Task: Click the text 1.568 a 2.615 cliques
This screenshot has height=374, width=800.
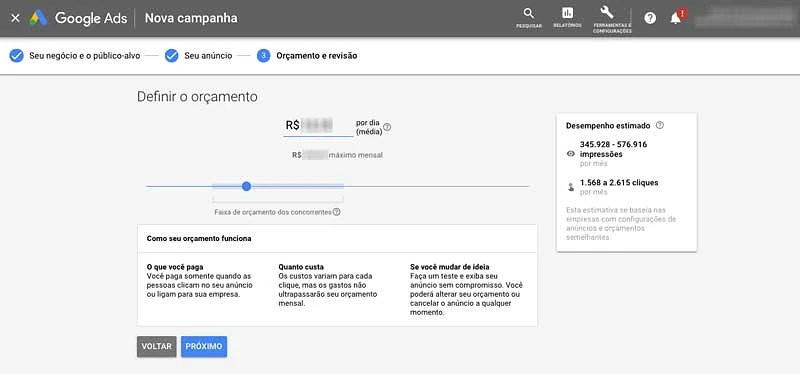Action: coord(619,183)
